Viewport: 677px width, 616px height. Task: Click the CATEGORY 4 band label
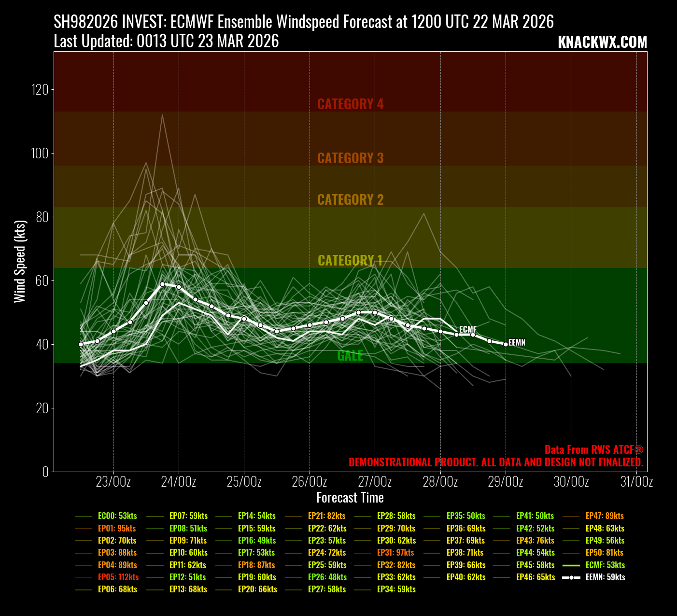[x=350, y=104]
